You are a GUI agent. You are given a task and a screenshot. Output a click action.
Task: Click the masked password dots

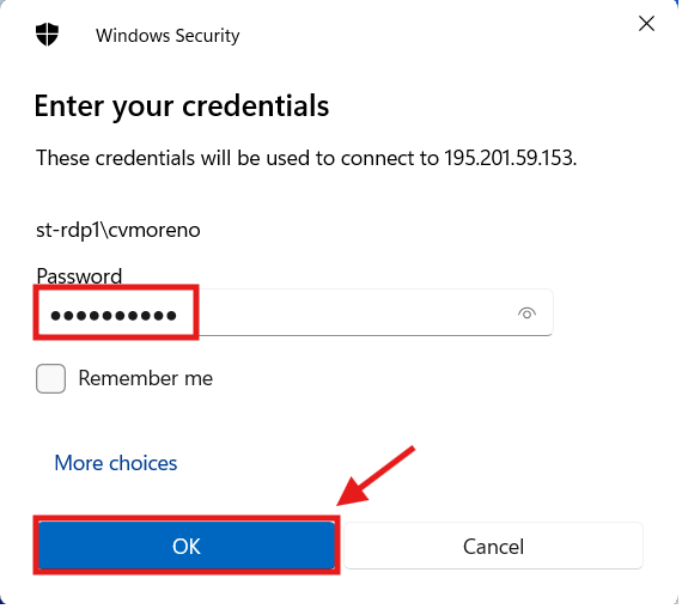114,316
